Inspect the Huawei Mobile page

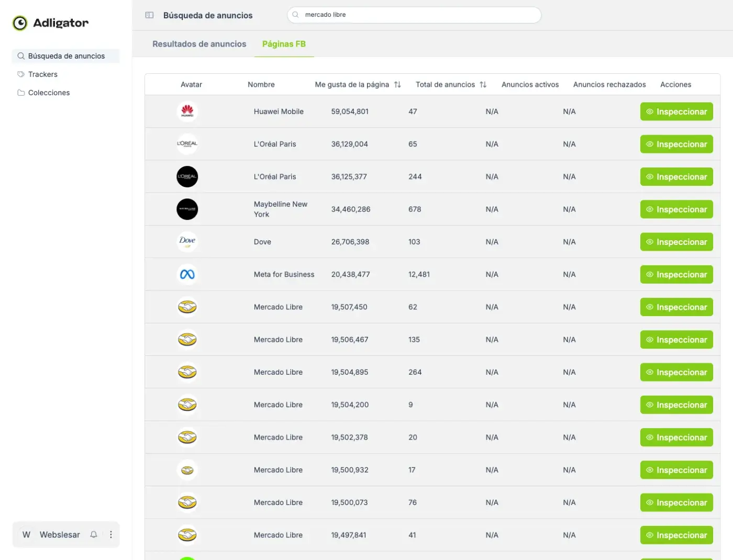tap(676, 111)
